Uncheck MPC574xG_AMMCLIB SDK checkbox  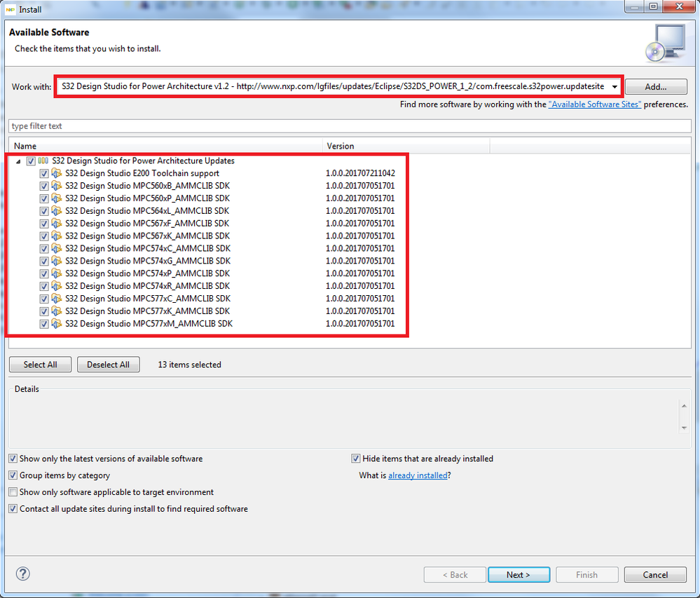pyautogui.click(x=43, y=261)
